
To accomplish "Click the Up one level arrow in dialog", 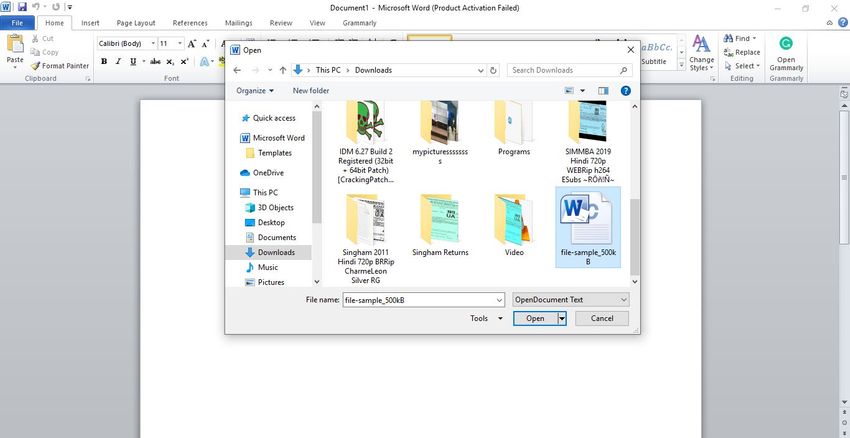I will [283, 70].
